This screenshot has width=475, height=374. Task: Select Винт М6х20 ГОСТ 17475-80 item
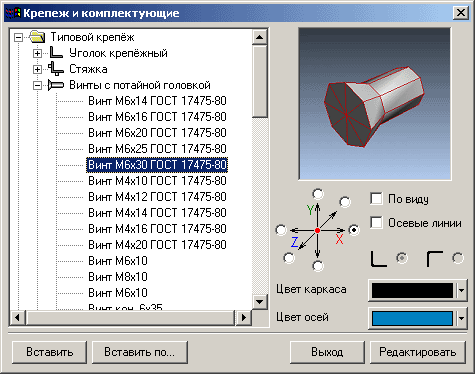tap(157, 133)
